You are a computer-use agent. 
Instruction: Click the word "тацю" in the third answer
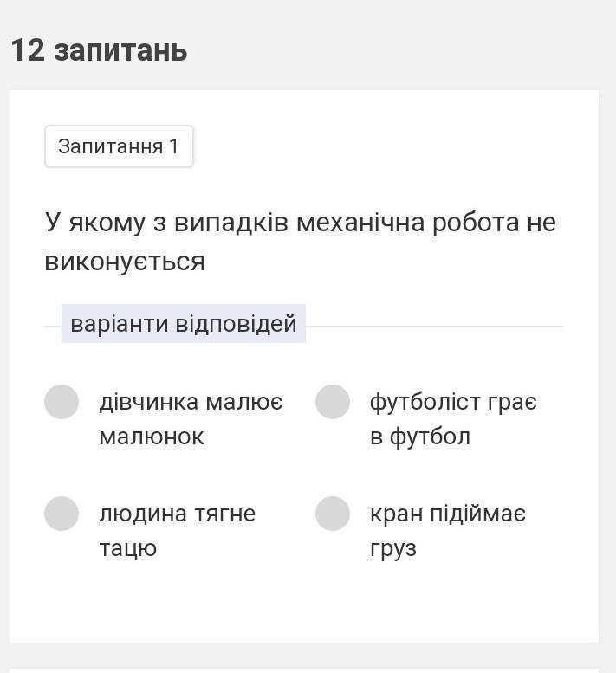127,548
